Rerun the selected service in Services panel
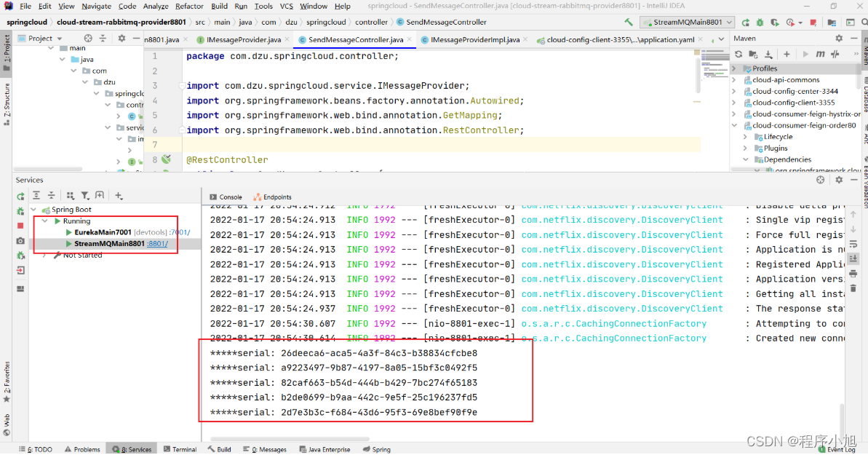The width and height of the screenshot is (868, 455). [x=20, y=196]
